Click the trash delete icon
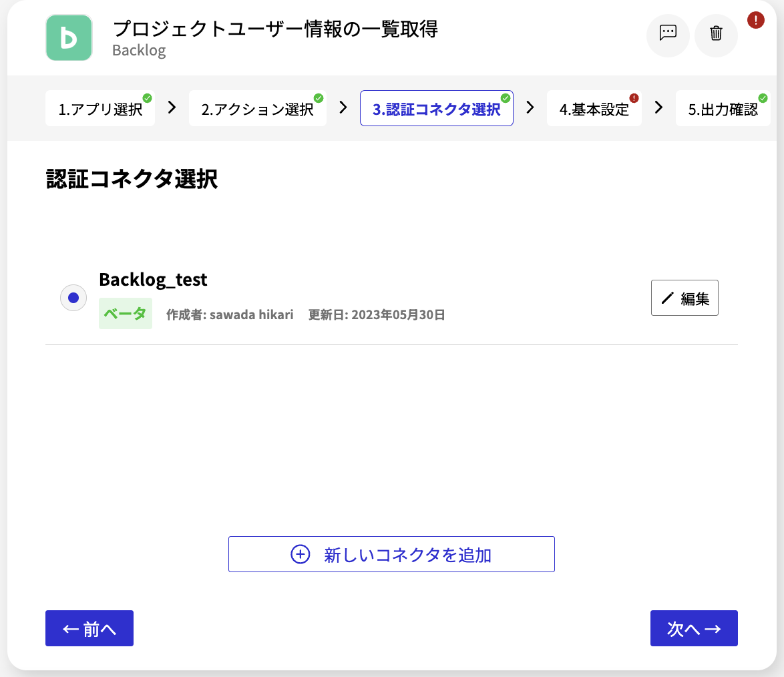Image resolution: width=784 pixels, height=677 pixels. (x=716, y=35)
